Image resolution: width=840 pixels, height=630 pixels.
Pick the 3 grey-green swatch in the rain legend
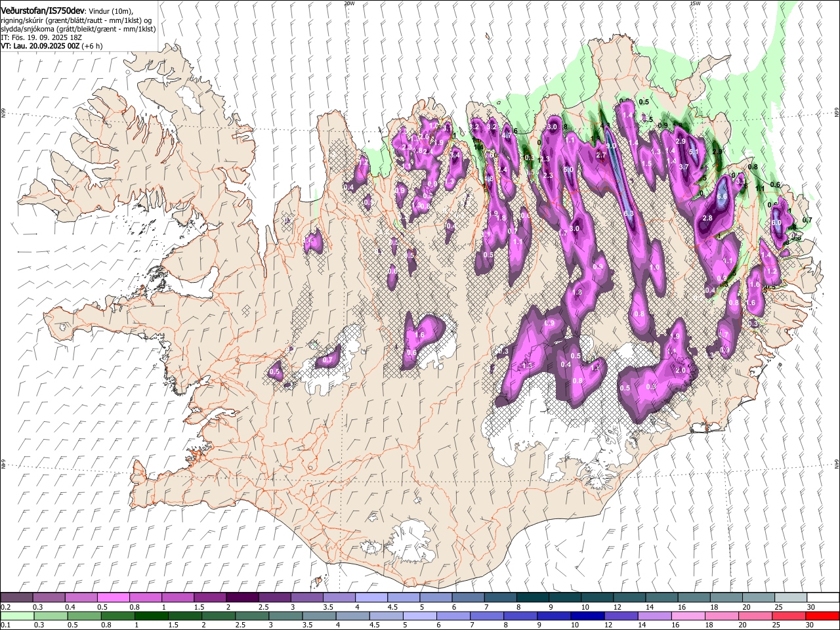[285, 616]
